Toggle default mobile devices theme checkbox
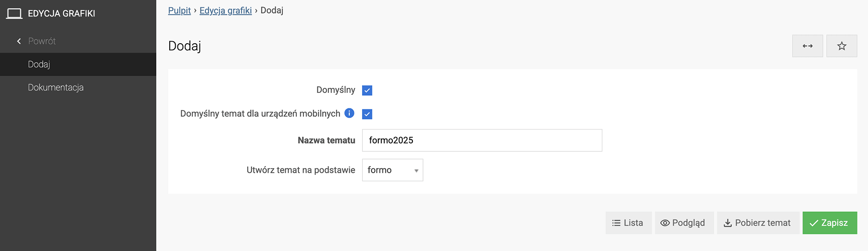Screen dimensions: 868x251 [x=367, y=114]
